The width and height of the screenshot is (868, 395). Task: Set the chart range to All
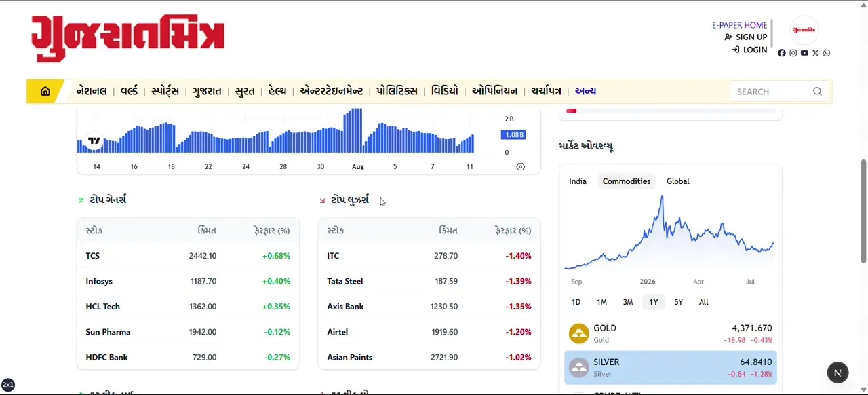704,302
